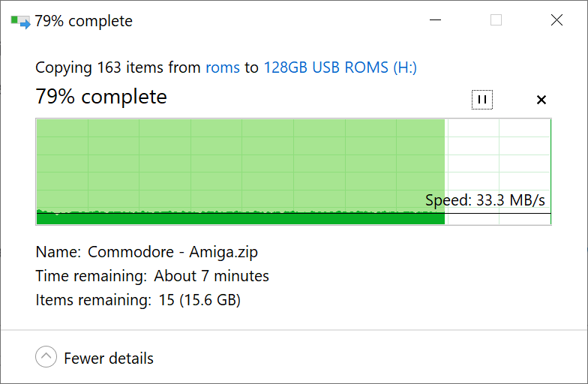Click the "Speed: 33.3 MB/s" label
This screenshot has width=588, height=384.
(484, 200)
